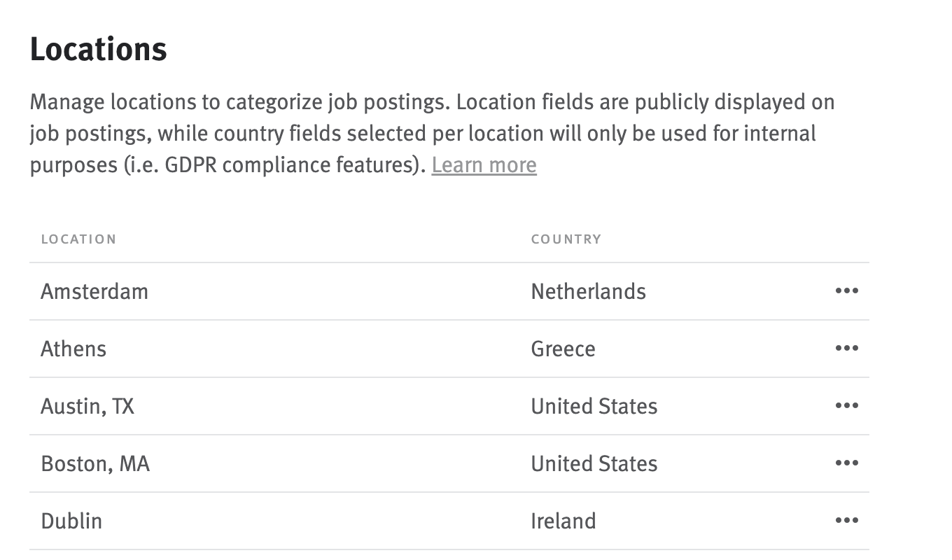Open the ellipsis menu beside Boston, MA

848,463
